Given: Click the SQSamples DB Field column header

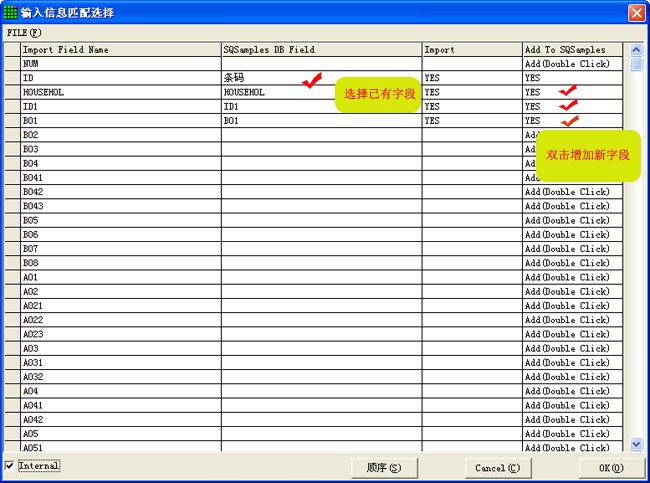Looking at the screenshot, I should [320, 49].
